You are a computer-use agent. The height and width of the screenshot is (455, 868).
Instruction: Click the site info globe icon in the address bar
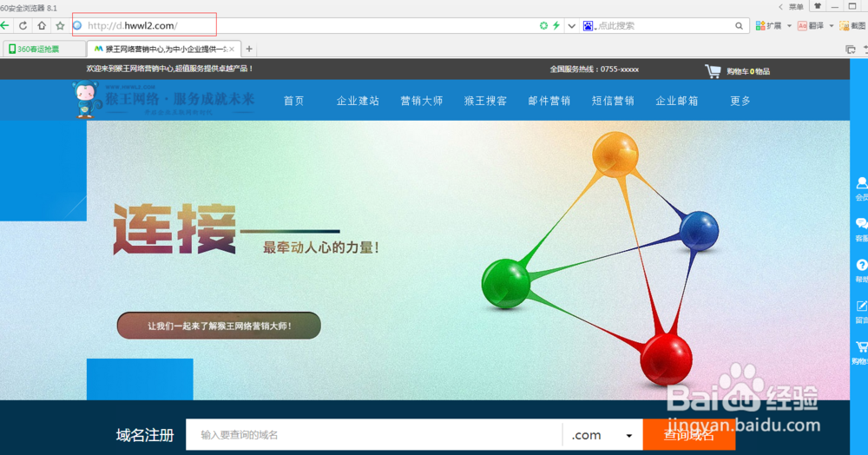pyautogui.click(x=77, y=25)
